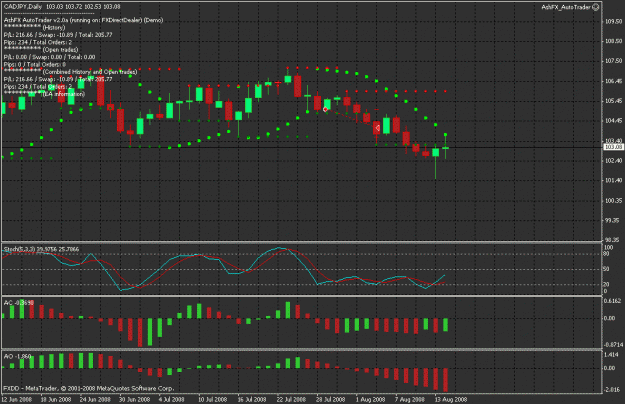The width and height of the screenshot is (625, 404).
Task: Click the 107.50 price scale label
Action: click(x=614, y=61)
